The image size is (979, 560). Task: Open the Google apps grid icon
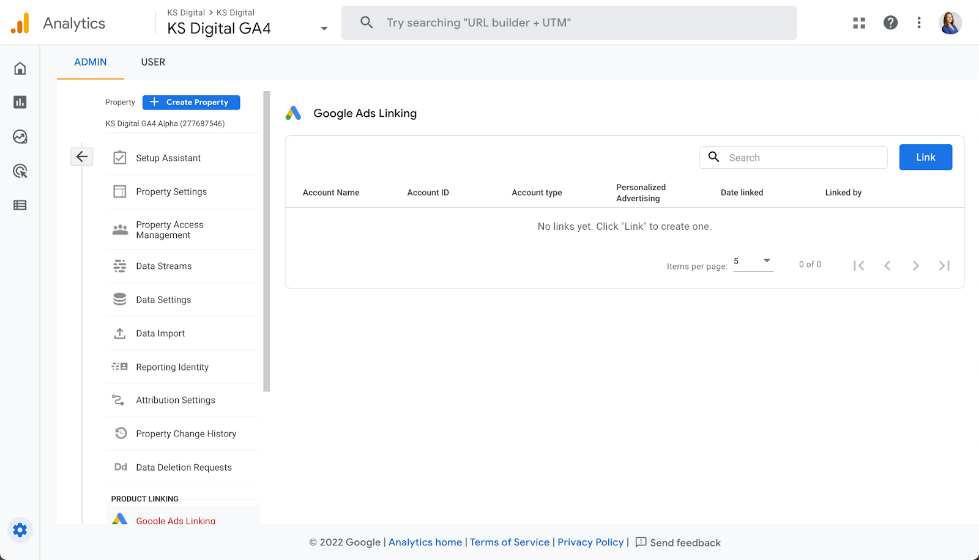[x=859, y=23]
